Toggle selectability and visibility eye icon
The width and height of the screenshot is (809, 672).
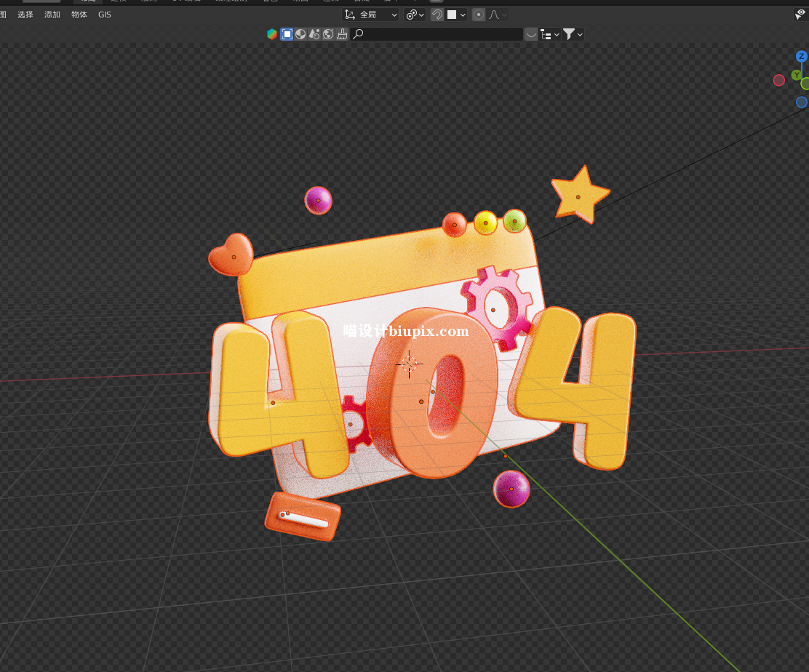point(800,15)
